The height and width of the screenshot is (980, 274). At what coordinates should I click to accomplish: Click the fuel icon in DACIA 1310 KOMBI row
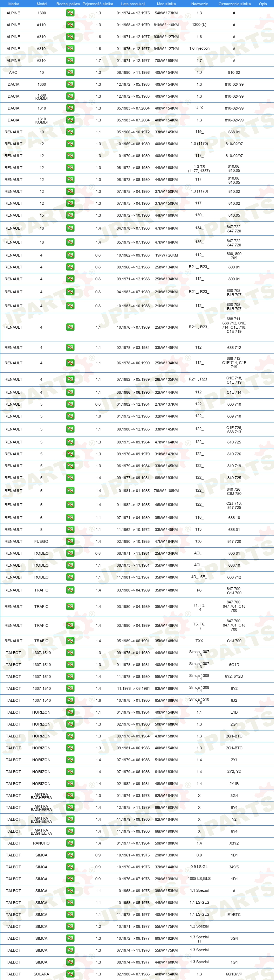pyautogui.click(x=70, y=120)
